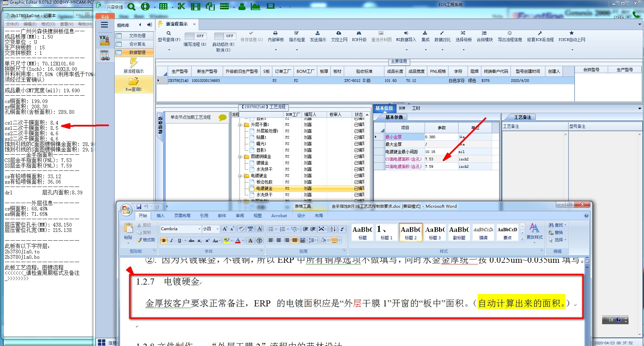The height and width of the screenshot is (346, 644).
Task: Switch to the BOM tab
Action: (402, 108)
